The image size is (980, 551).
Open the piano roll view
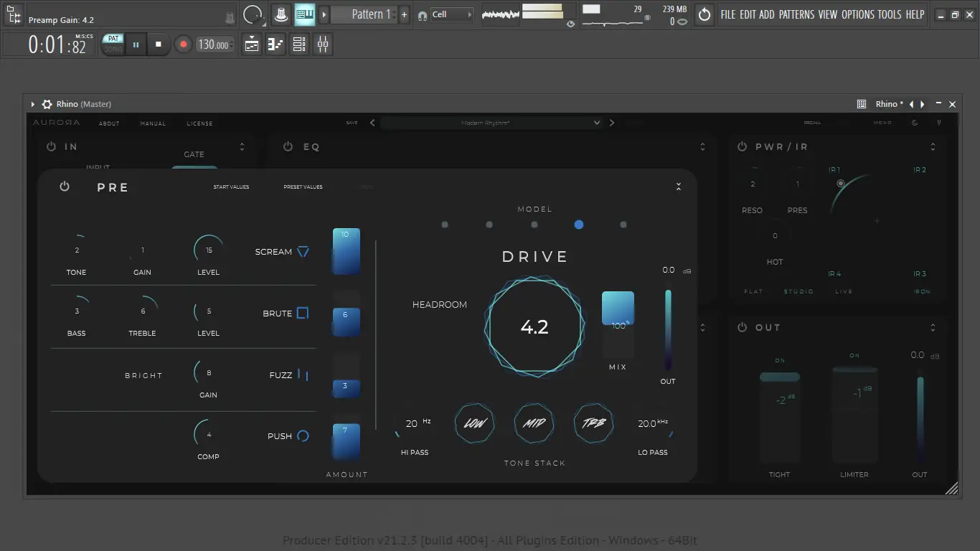click(x=275, y=44)
